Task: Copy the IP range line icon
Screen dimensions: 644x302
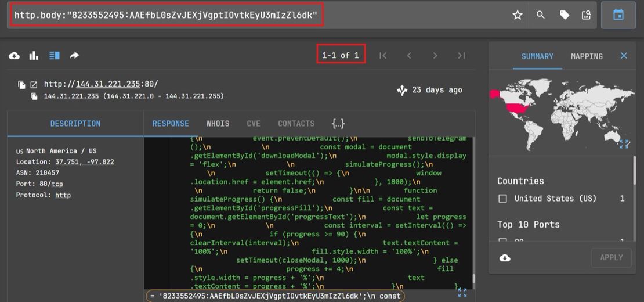Action: [x=34, y=96]
